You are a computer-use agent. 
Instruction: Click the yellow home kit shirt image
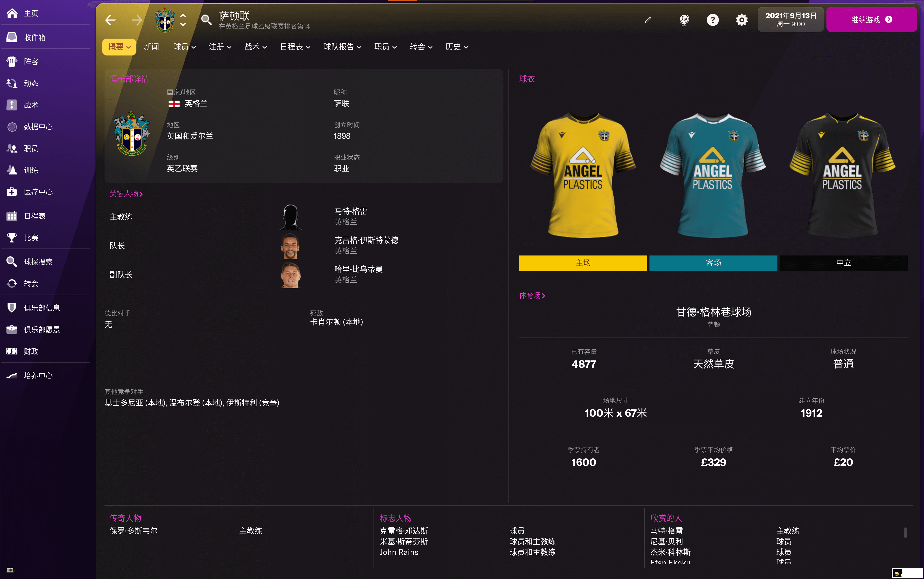(583, 175)
